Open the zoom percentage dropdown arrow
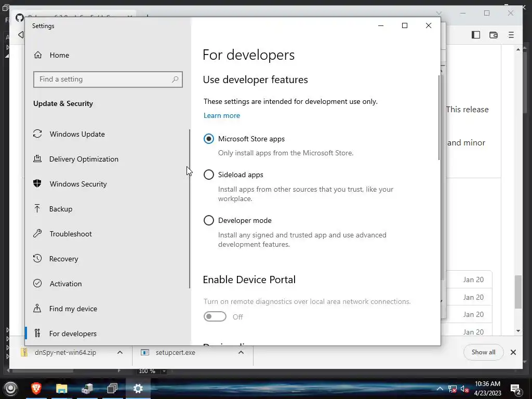Image resolution: width=532 pixels, height=399 pixels. pyautogui.click(x=164, y=371)
